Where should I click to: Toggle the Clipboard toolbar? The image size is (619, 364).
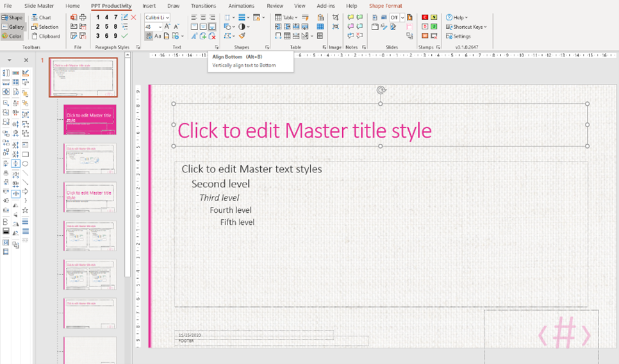click(46, 36)
